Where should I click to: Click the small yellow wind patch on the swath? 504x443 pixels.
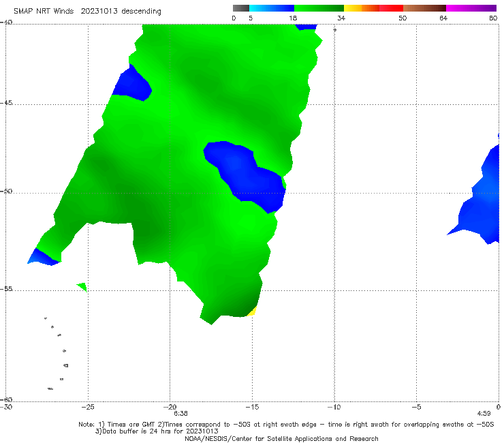click(252, 311)
